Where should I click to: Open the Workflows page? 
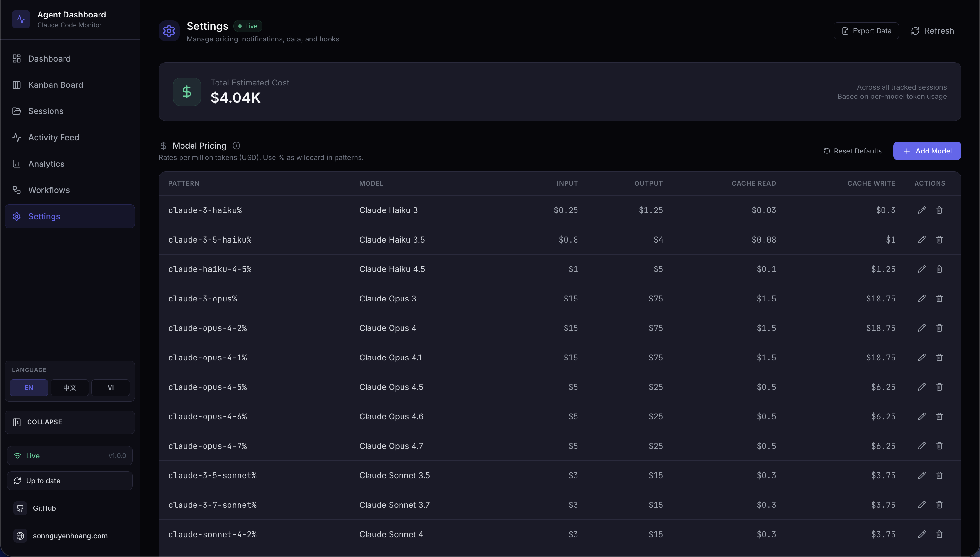[70, 190]
